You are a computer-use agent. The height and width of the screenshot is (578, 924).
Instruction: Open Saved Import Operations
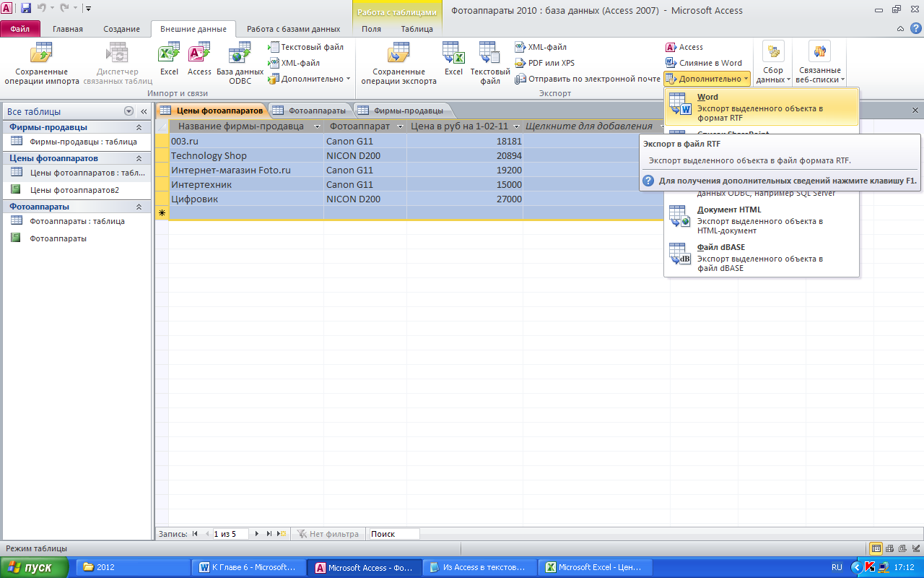42,64
